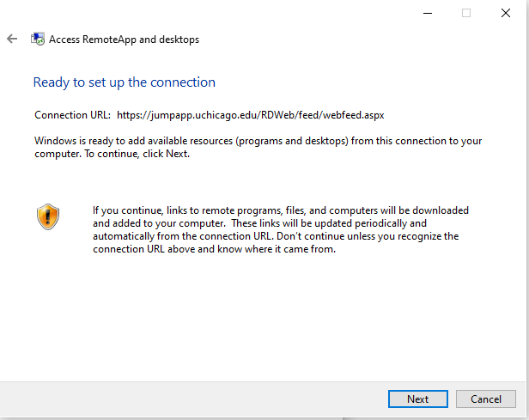Click the blank white area below the warning
529x420 pixels.
pyautogui.click(x=258, y=318)
